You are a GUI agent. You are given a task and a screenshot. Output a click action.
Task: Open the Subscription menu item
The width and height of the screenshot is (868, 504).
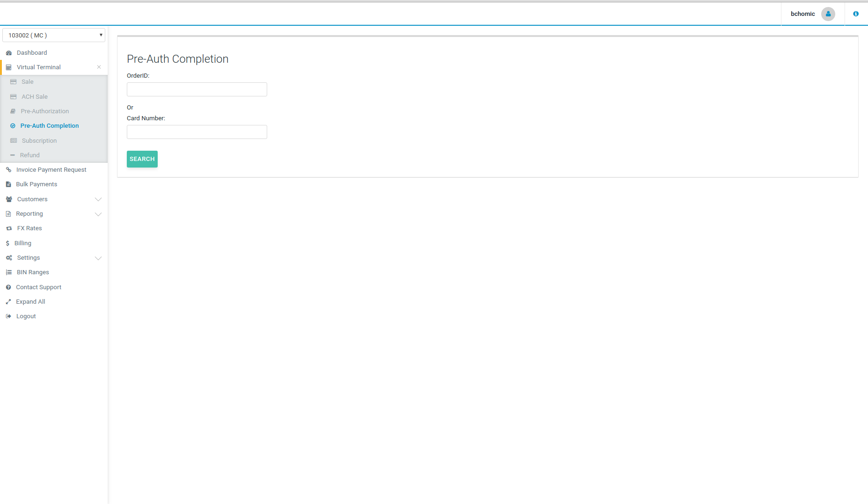[x=39, y=141]
